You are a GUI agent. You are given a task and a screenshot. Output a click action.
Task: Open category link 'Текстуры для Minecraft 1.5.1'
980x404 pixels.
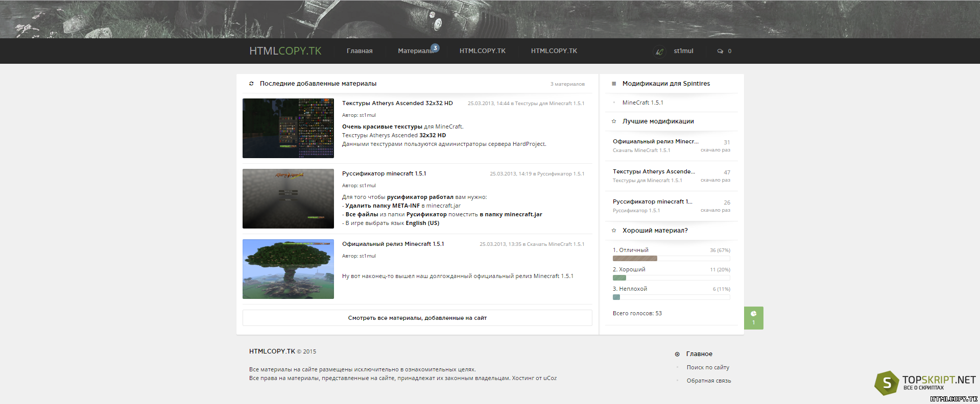549,104
